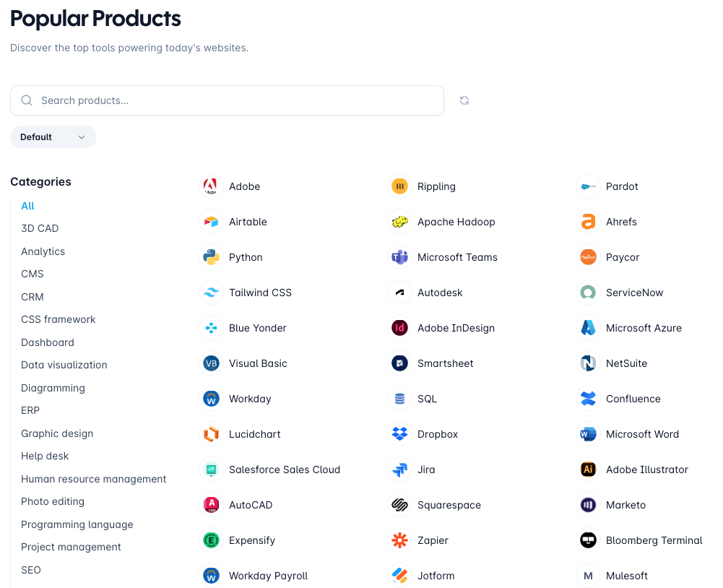Image resolution: width=723 pixels, height=588 pixels.
Task: Focus the Search products input field
Action: coord(227,100)
